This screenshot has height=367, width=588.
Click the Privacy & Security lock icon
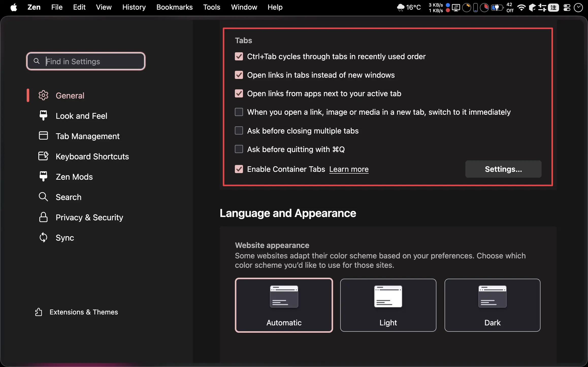(x=43, y=217)
